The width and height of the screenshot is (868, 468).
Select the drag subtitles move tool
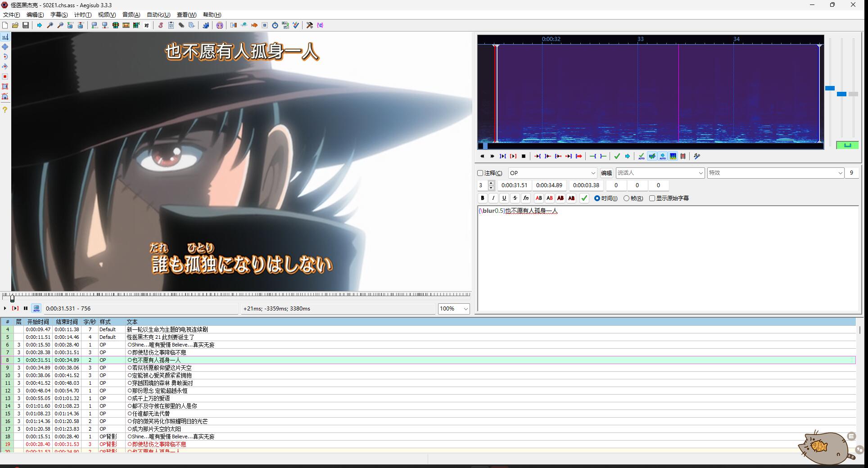coord(5,47)
